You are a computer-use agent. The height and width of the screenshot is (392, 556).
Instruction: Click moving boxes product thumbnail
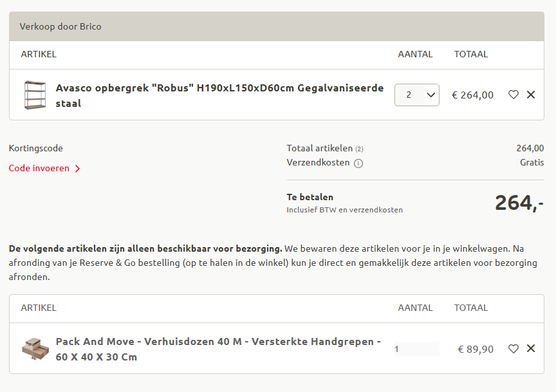(35, 349)
